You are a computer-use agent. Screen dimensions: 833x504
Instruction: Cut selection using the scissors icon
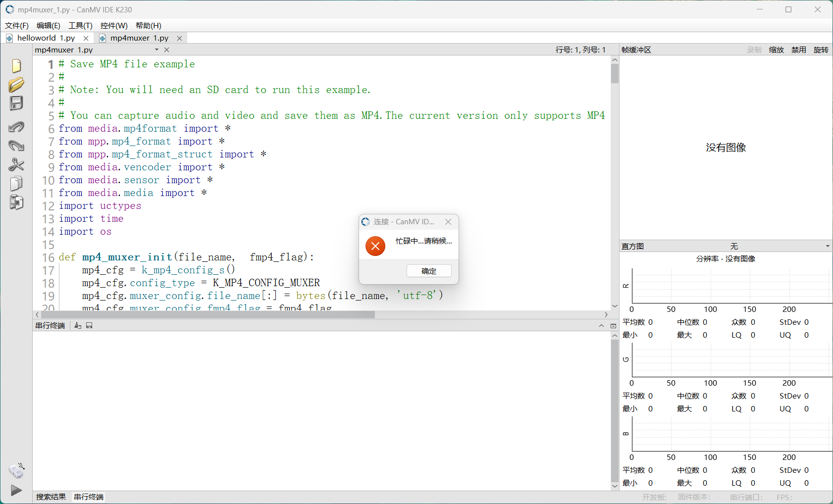point(16,164)
